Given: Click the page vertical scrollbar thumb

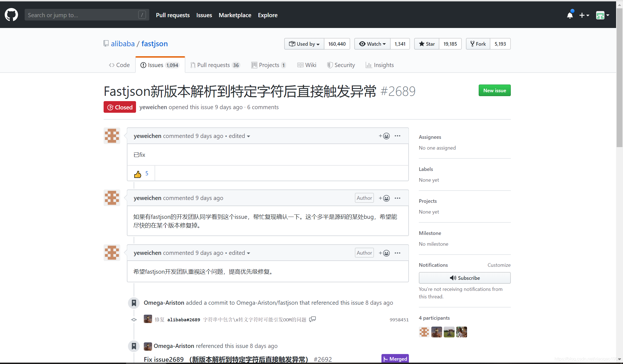Looking at the screenshot, I should pyautogui.click(x=619, y=78).
